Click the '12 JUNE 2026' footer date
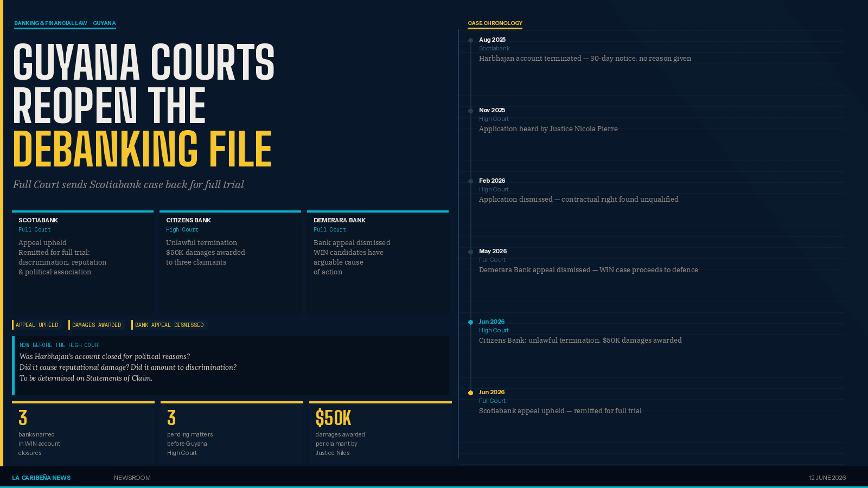The height and width of the screenshot is (488, 868). [827, 478]
